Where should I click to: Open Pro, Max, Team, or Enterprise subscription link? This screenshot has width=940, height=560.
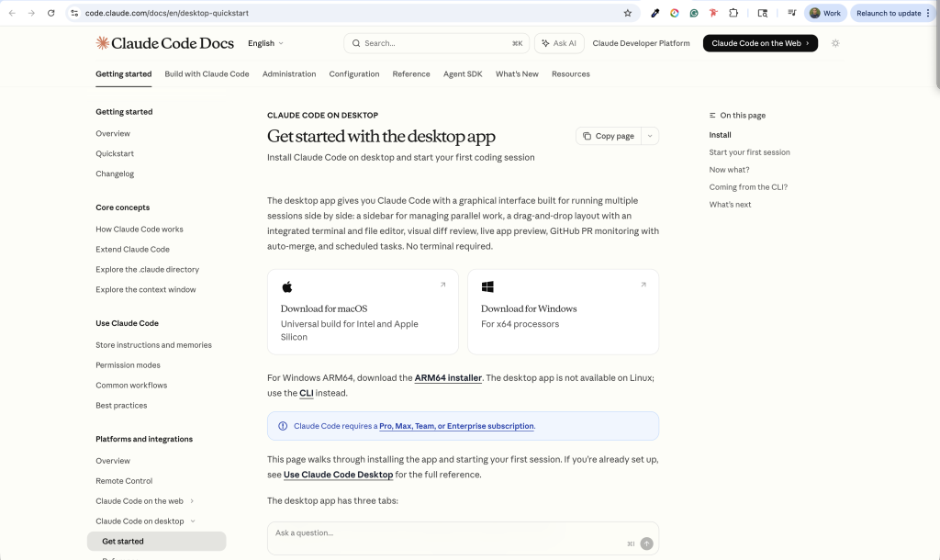[x=456, y=426]
